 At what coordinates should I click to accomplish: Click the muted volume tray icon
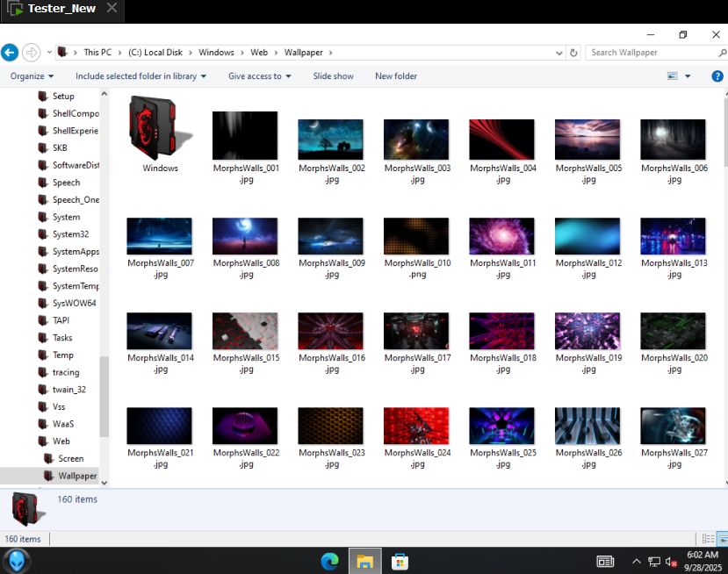tap(671, 562)
